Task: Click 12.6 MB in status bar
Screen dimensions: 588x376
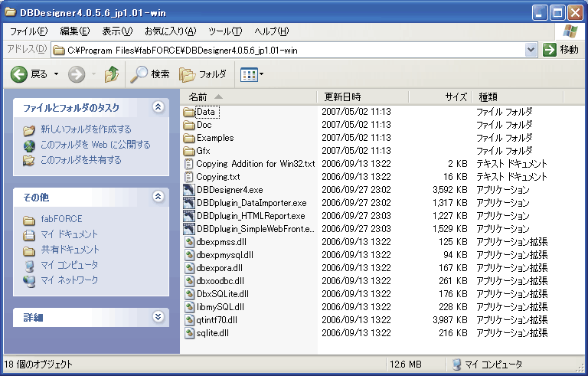Action: [405, 365]
